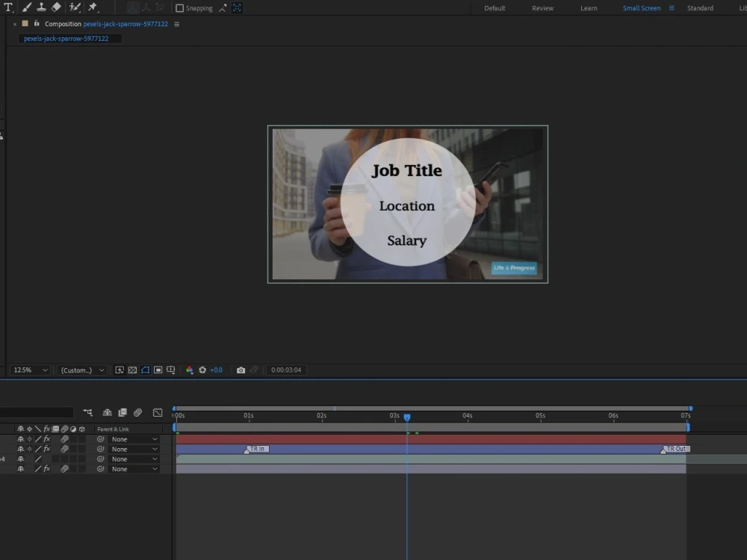Viewport: 747px width, 560px height.
Task: Switch to the Standard workspace
Action: 700,8
